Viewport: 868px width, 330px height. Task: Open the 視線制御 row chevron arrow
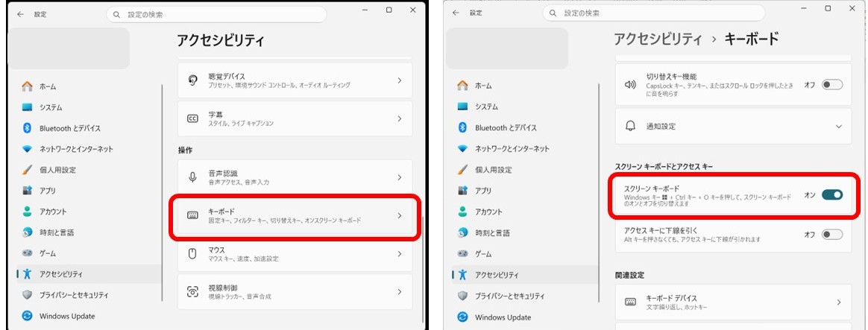pos(400,292)
